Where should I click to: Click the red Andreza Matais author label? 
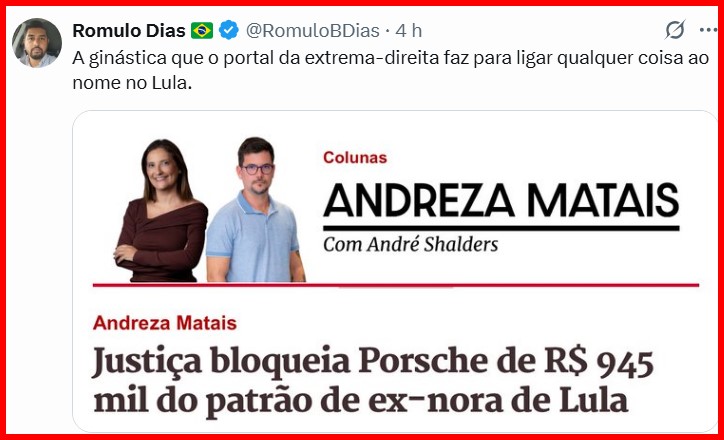click(x=165, y=323)
